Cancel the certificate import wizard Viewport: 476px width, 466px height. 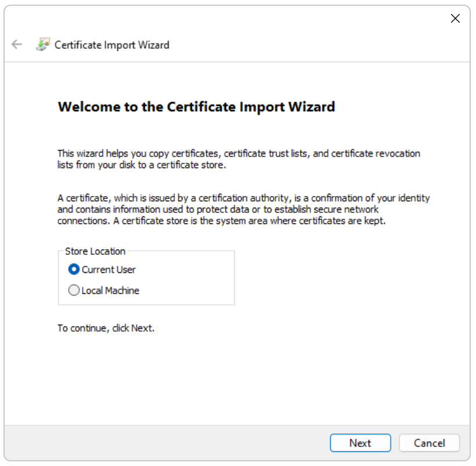coord(429,443)
